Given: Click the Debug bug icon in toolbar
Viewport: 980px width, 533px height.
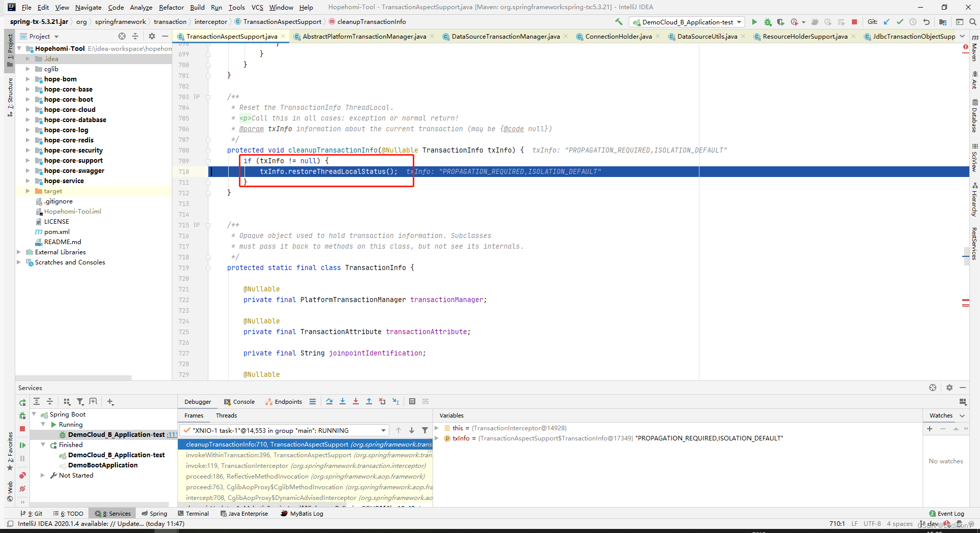Looking at the screenshot, I should coord(768,22).
